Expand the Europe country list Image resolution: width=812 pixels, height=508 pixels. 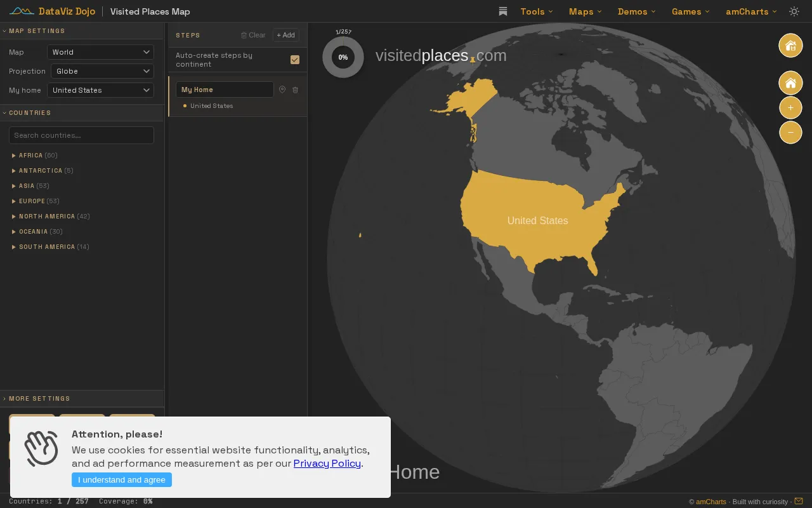[36, 201]
